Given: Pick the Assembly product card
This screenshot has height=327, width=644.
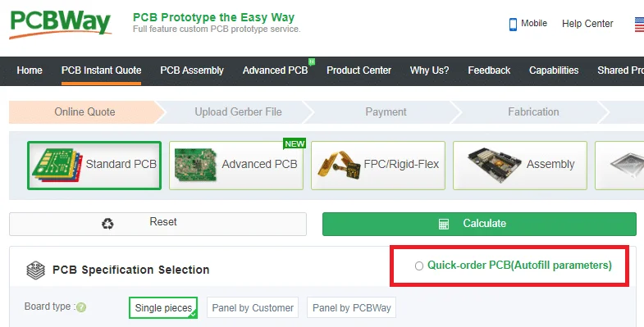Looking at the screenshot, I should [x=520, y=166].
